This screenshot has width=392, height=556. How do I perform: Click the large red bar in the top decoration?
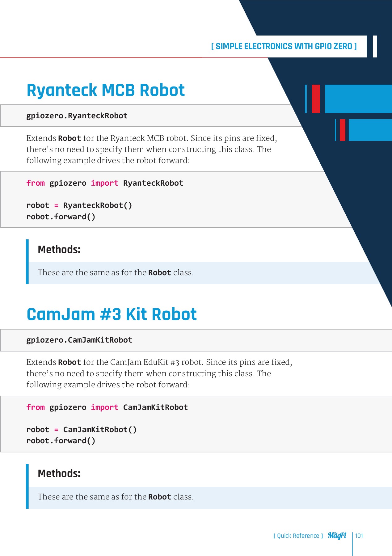click(316, 99)
